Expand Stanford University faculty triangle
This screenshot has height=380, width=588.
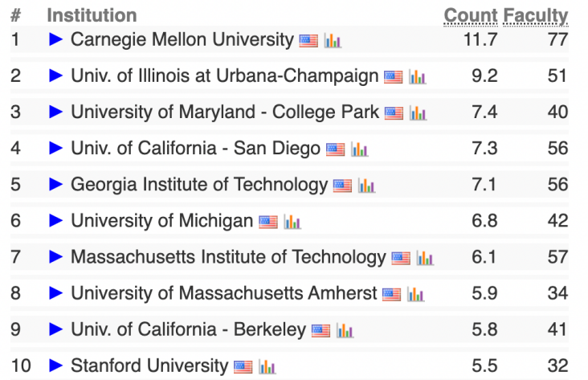click(55, 366)
